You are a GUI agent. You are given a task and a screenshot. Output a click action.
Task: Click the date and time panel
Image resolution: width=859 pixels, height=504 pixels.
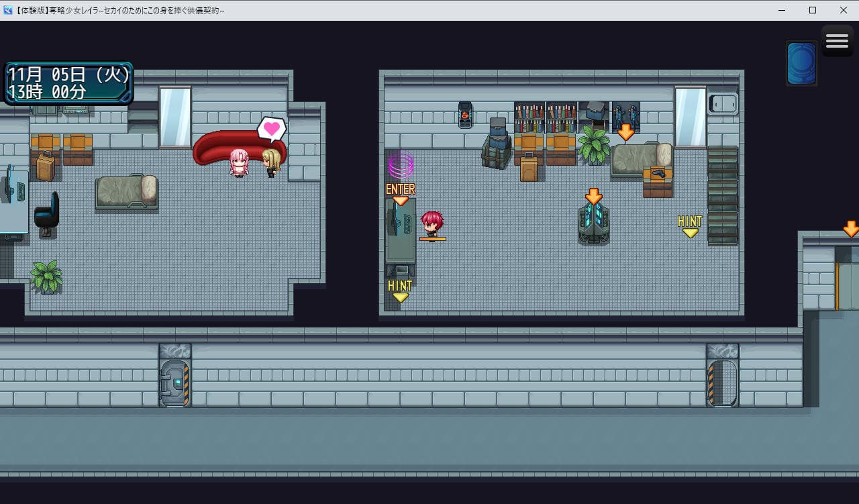click(68, 83)
